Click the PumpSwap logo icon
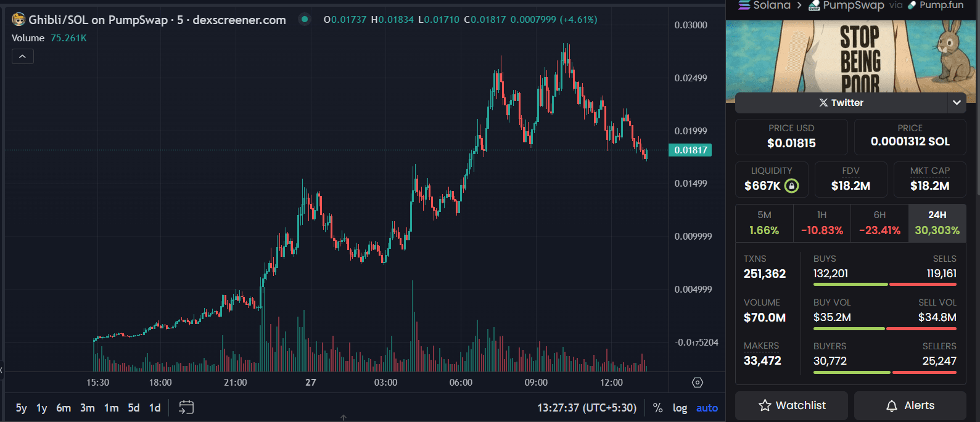Screen dimensions: 980x422 pyautogui.click(x=814, y=6)
